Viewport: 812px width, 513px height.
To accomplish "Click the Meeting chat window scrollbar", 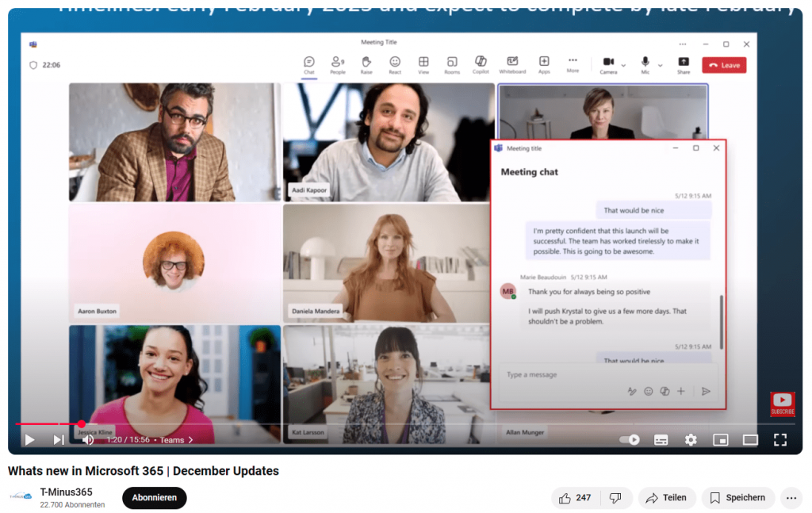I will tap(721, 322).
